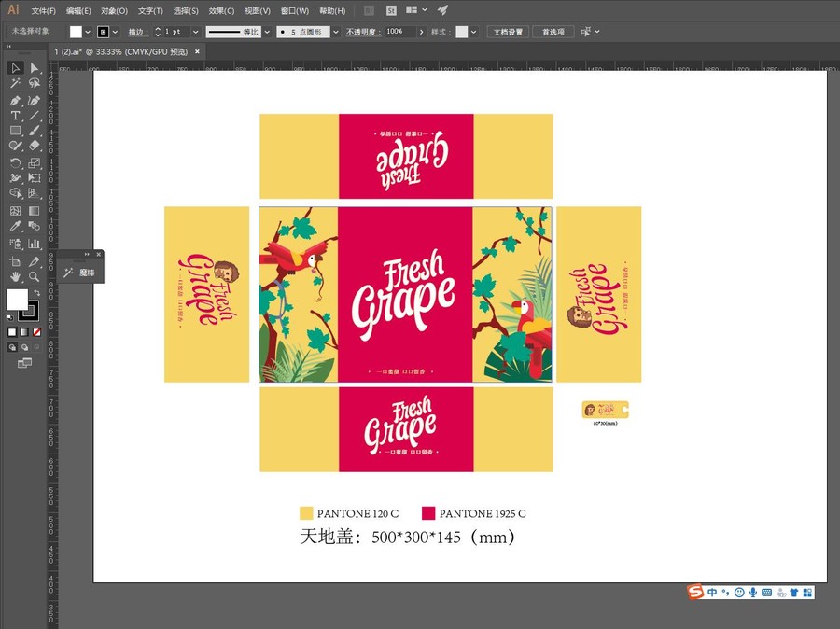Viewport: 840px width, 629px height.
Task: Select the Lasso tool
Action: click(35, 84)
